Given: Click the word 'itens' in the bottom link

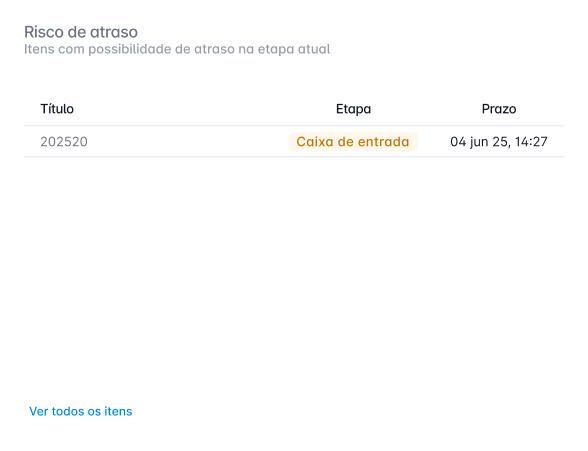Looking at the screenshot, I should [x=118, y=411].
